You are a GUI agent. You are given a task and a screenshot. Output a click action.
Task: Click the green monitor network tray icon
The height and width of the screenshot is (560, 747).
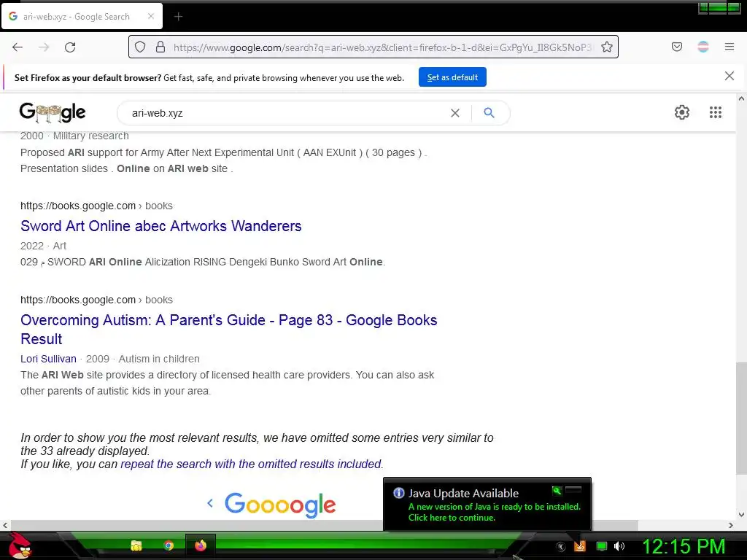pos(602,545)
